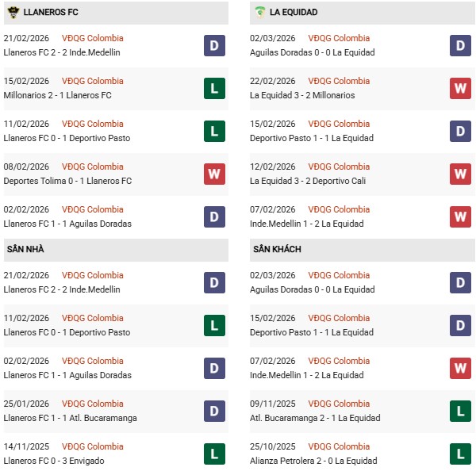476x471 pixels.
Task: Click draw badge for Llaneros FC 1-1 Atl. Bucaramanga
Action: [x=214, y=411]
